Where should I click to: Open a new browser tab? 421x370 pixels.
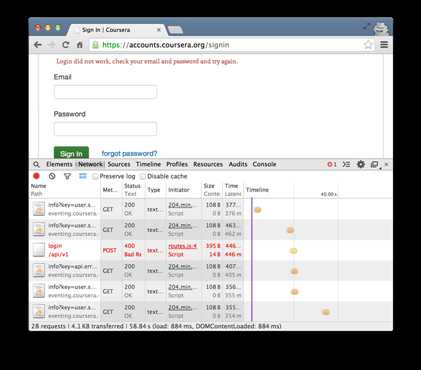coord(175,30)
